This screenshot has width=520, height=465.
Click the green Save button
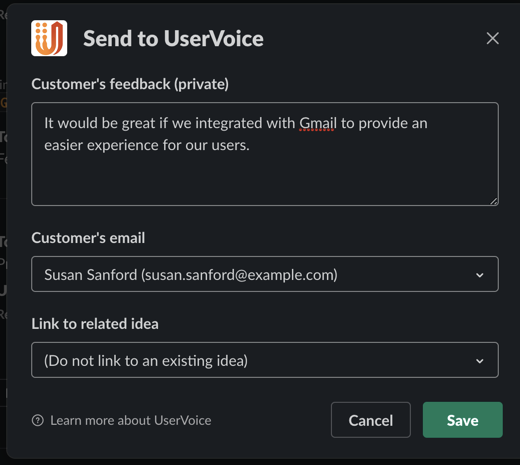click(x=463, y=420)
